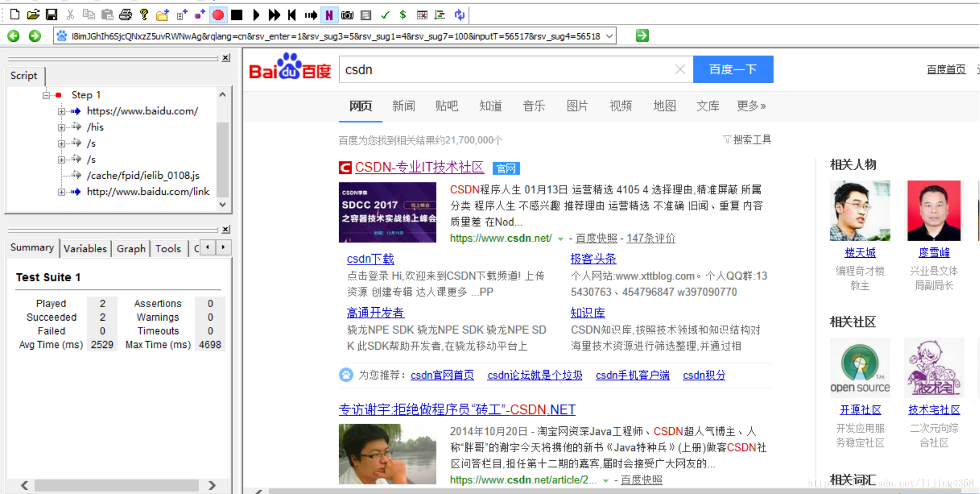Screen dimensions: 980x494
Task: Close the Script panel with its X
Action: pos(226,57)
